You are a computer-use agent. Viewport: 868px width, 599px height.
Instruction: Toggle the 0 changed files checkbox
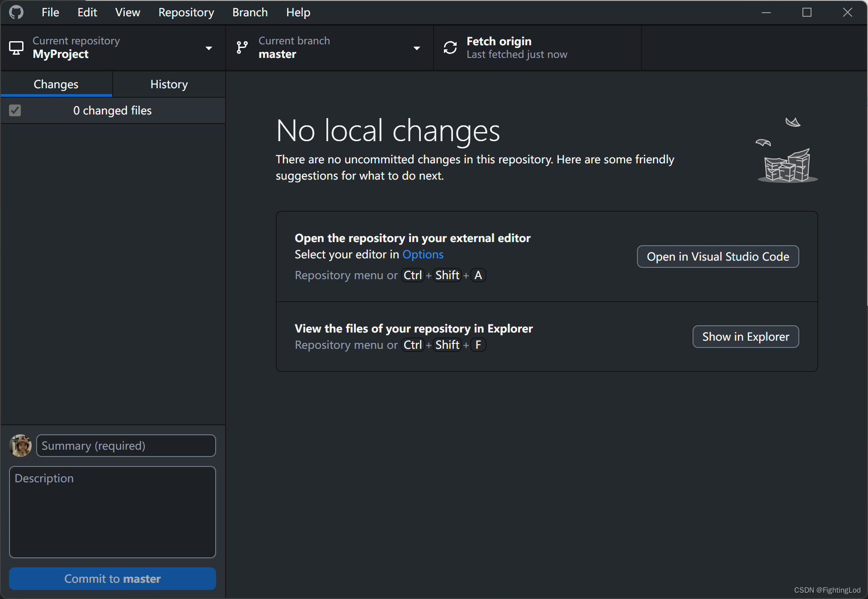(15, 110)
